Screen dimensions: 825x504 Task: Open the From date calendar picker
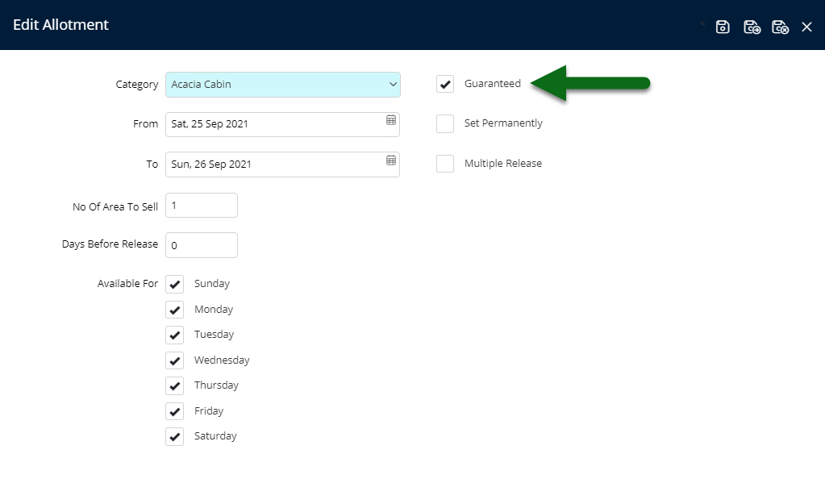[391, 120]
